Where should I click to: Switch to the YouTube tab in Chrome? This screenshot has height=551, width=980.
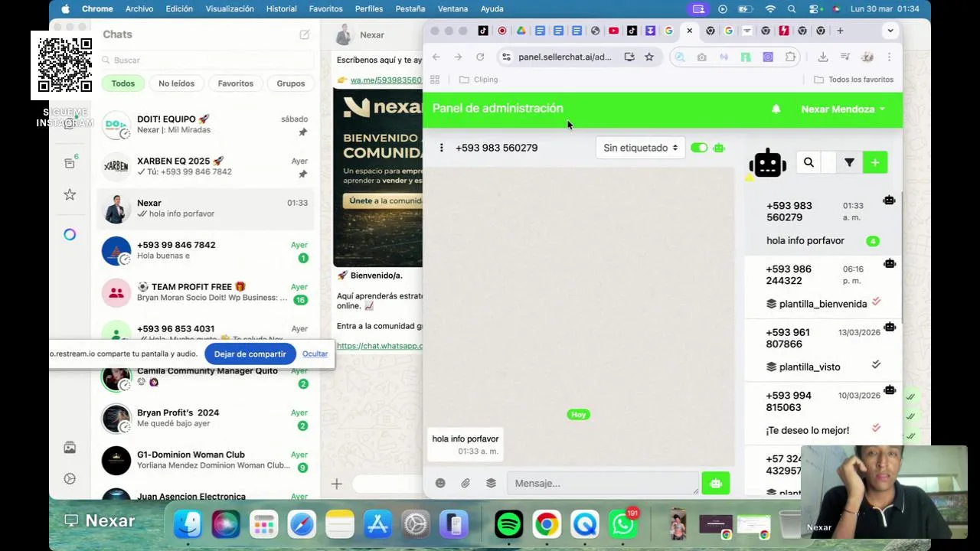point(613,31)
